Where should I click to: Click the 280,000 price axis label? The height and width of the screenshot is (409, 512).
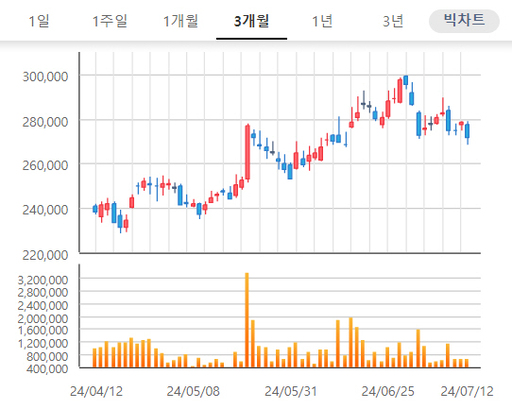tap(45, 122)
